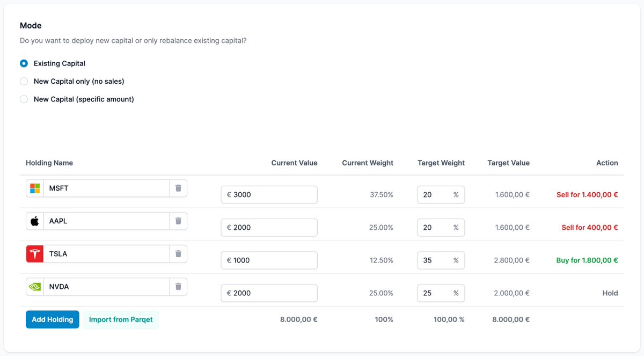Click the Current Value column header

tap(294, 163)
